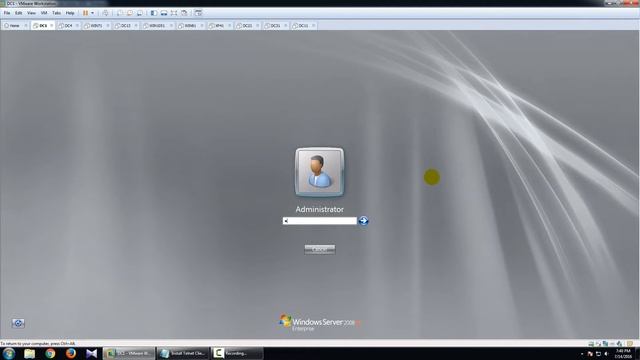Revert VM to previous snapshot

[x=130, y=13]
